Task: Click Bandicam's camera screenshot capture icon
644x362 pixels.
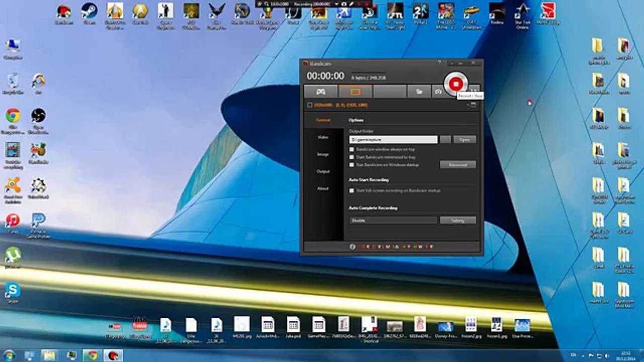Action: click(438, 92)
